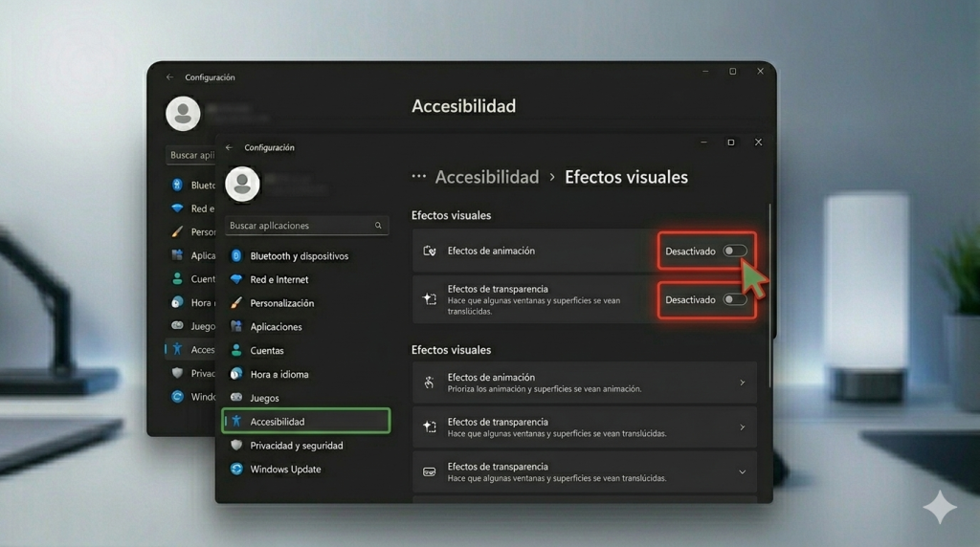The image size is (980, 547).
Task: Click the Accesibilidad figure icon in front sidebar
Action: [x=236, y=421]
